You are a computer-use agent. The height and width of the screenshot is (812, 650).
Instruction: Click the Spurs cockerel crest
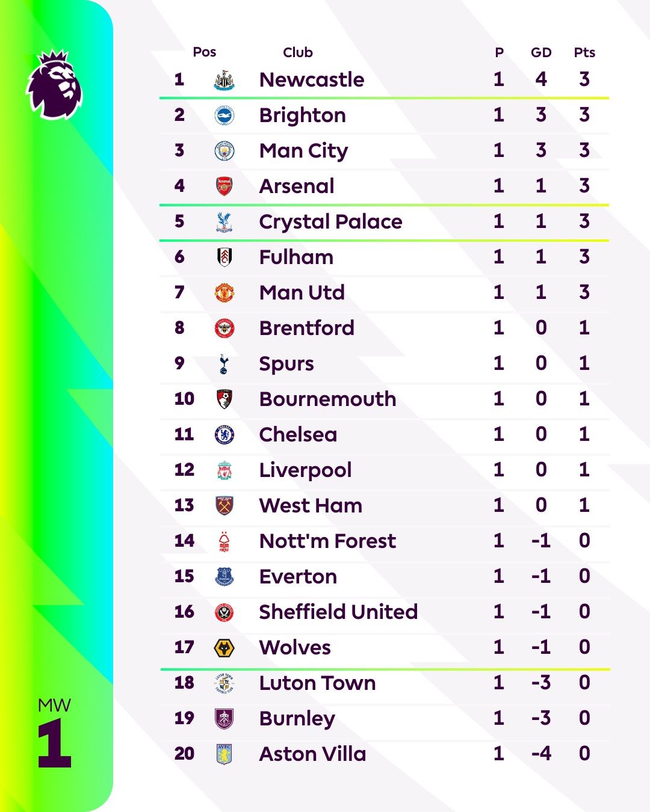coord(224,364)
